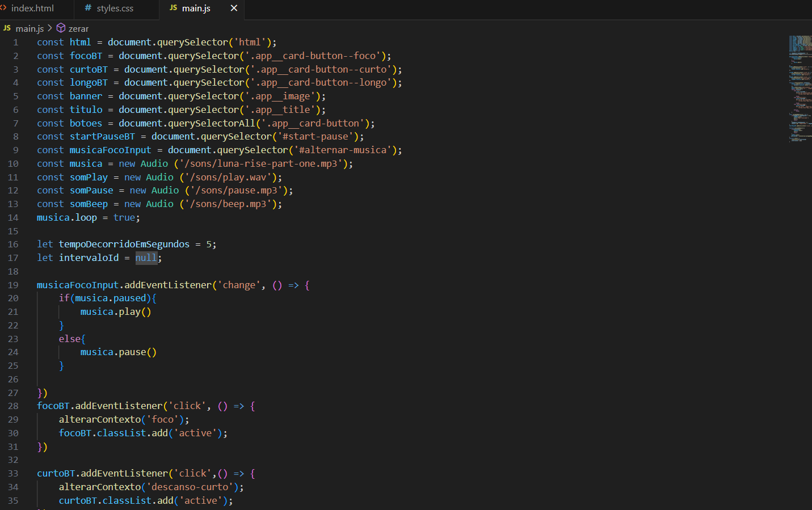
Task: Switch to the styles.css tab
Action: 115,9
